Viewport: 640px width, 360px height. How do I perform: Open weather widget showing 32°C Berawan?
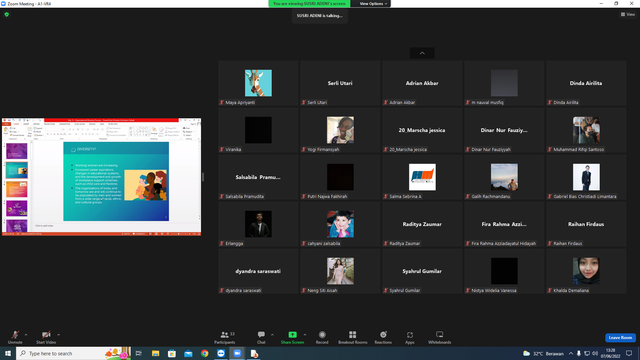pos(543,353)
